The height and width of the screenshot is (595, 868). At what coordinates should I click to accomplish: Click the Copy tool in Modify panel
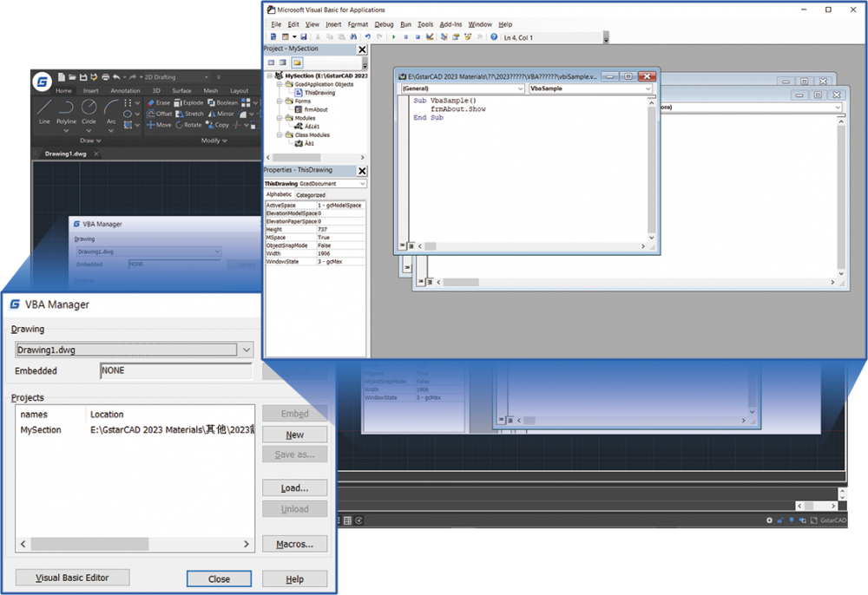click(218, 124)
